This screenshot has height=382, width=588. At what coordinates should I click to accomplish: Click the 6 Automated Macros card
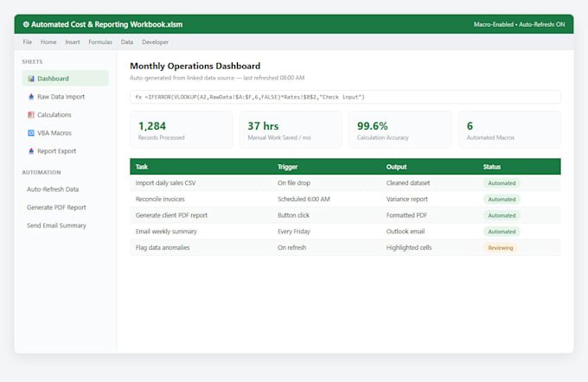point(509,130)
